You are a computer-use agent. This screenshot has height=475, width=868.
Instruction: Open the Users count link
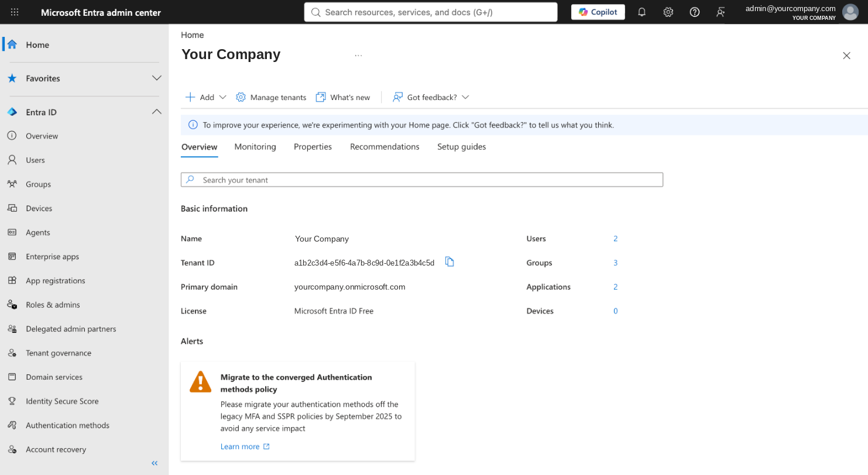pyautogui.click(x=616, y=239)
